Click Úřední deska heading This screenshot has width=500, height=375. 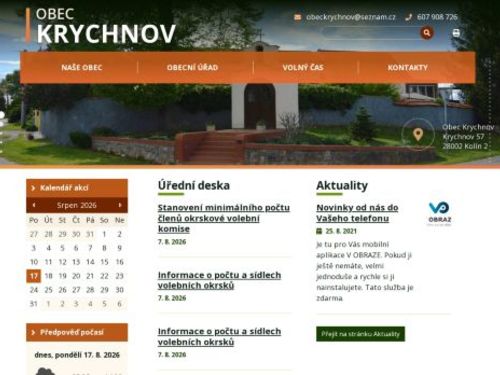click(194, 185)
